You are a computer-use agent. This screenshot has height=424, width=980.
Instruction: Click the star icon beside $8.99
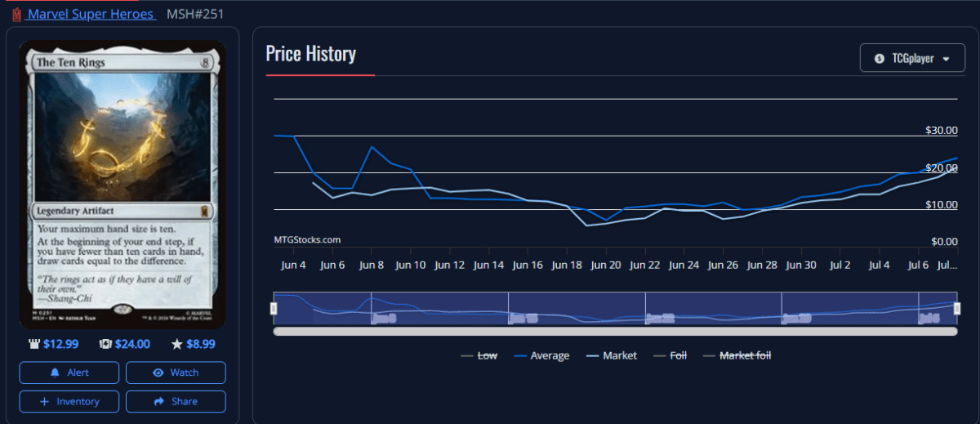point(177,344)
